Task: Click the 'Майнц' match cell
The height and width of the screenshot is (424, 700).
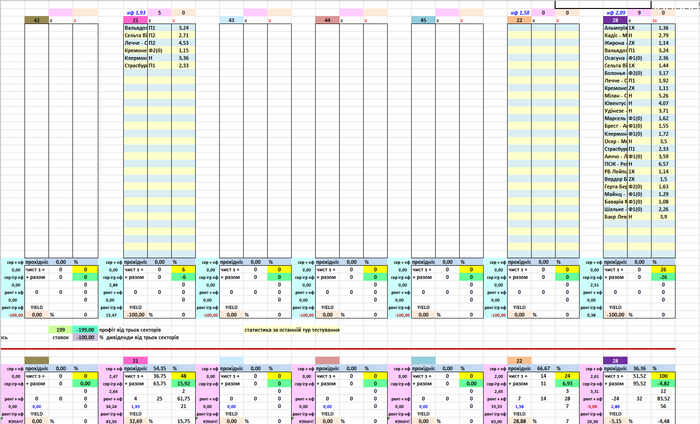Action: (616, 194)
